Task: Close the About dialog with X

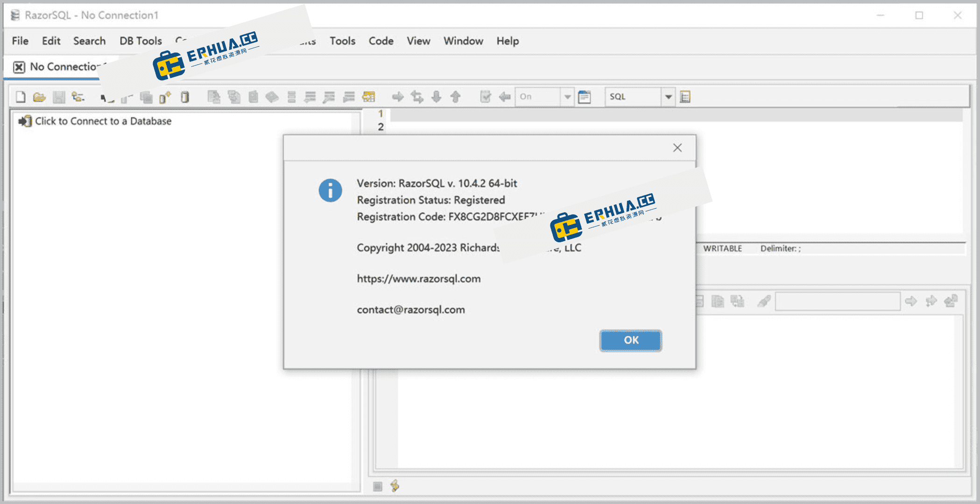Action: (677, 148)
